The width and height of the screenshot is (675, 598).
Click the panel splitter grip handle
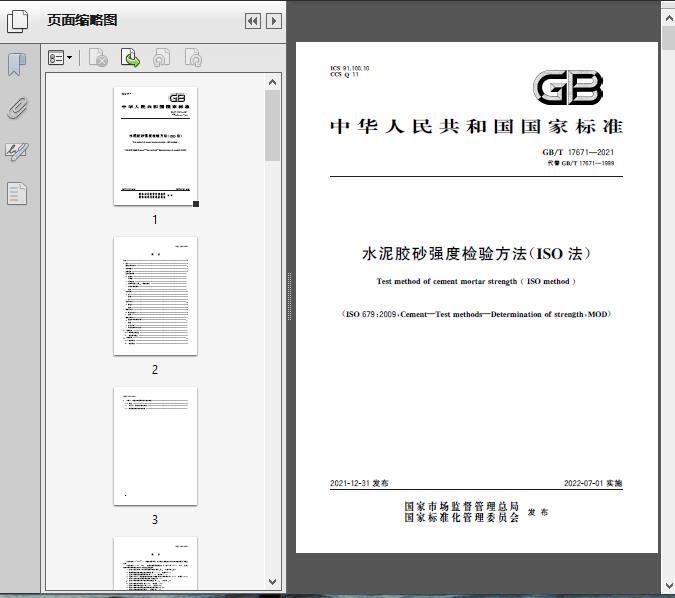pyautogui.click(x=289, y=296)
